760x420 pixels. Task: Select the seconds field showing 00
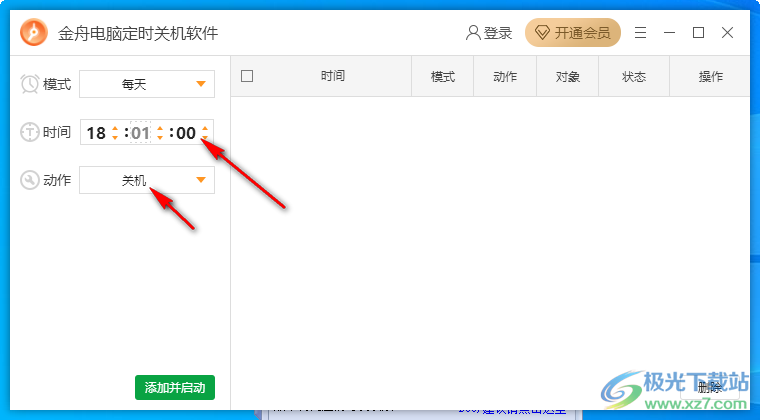(x=186, y=133)
